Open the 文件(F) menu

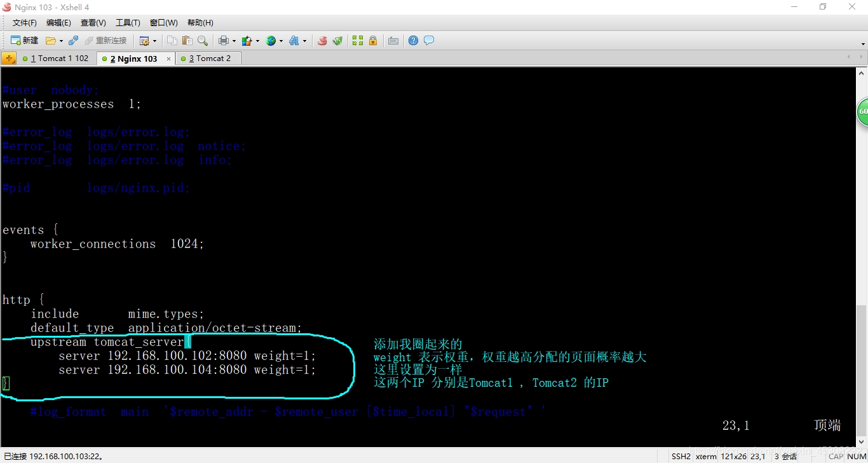[x=25, y=23]
